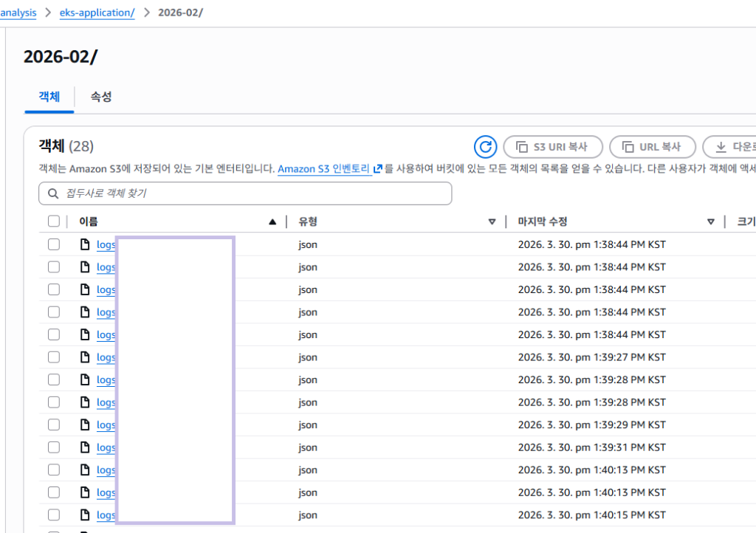Click the download arrow icon

tap(721, 147)
